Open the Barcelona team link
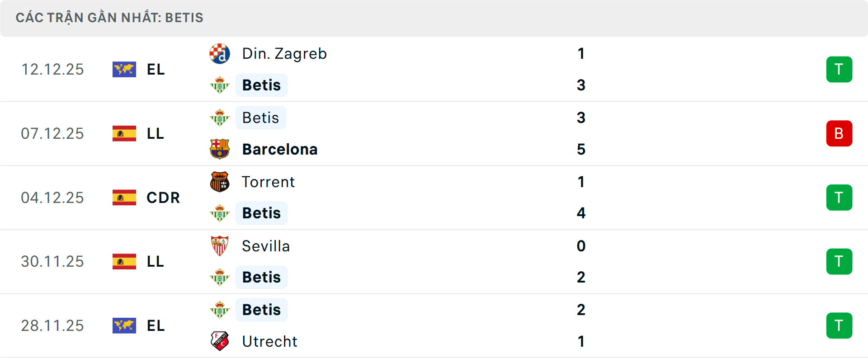This screenshot has height=358, width=868. click(280, 149)
